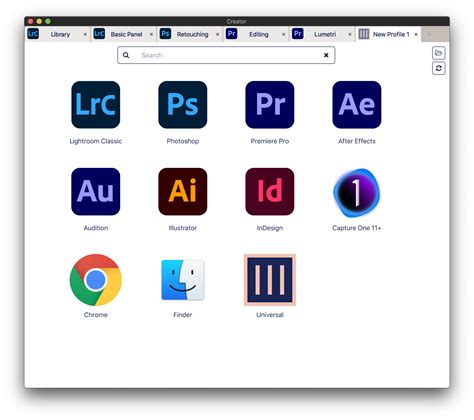Click the Lightroom Classic text label
The height and width of the screenshot is (420, 474).
pyautogui.click(x=96, y=141)
